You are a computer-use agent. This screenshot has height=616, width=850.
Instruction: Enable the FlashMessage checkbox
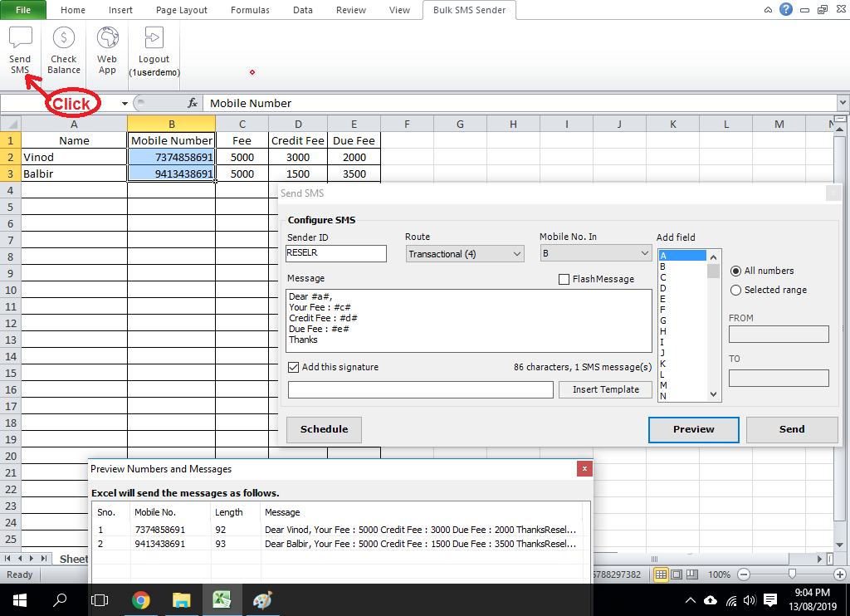pos(564,279)
